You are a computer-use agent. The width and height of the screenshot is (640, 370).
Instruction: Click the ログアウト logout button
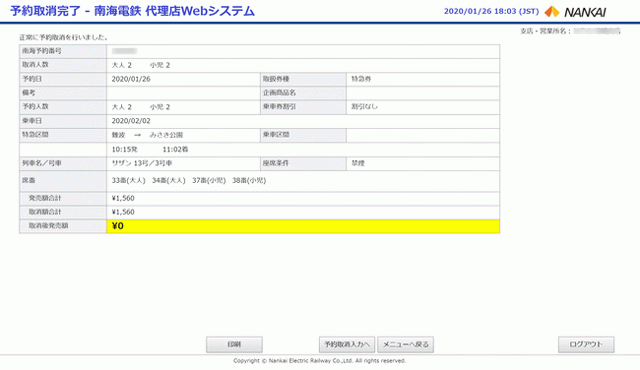pyautogui.click(x=586, y=345)
